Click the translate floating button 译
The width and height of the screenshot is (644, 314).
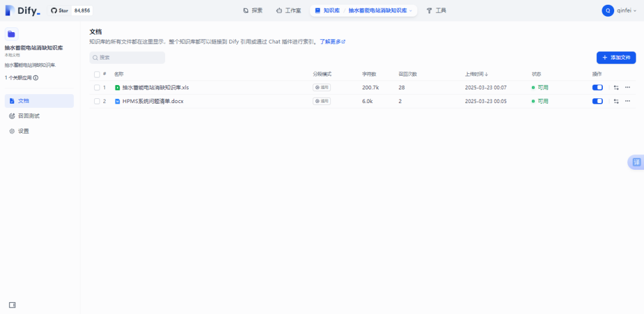pos(637,162)
